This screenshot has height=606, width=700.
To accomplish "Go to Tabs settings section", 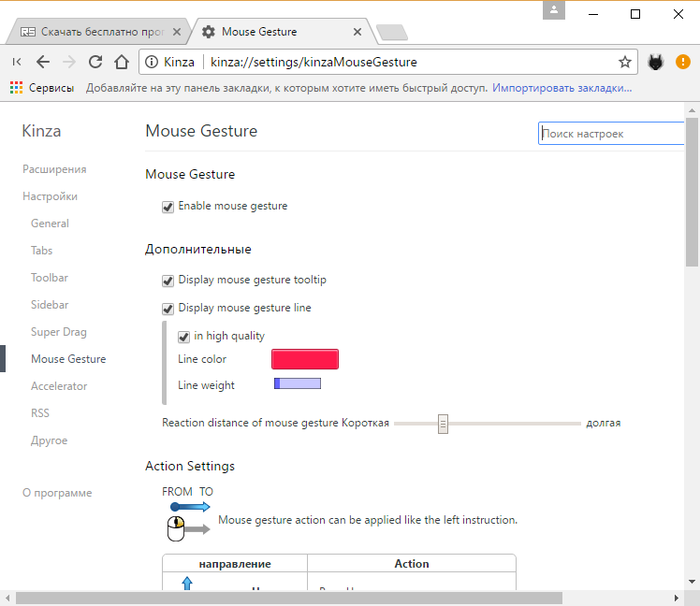I will point(41,251).
